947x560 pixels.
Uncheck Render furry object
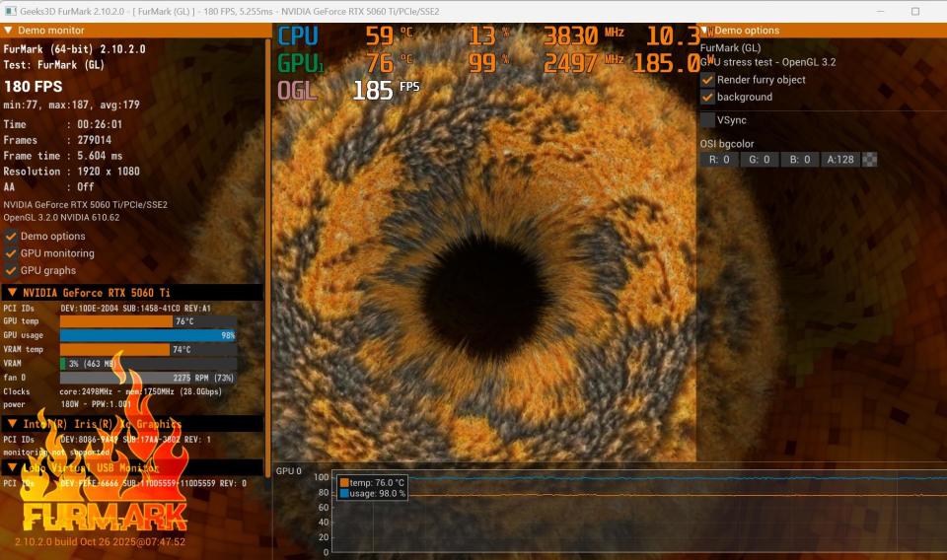[x=707, y=80]
